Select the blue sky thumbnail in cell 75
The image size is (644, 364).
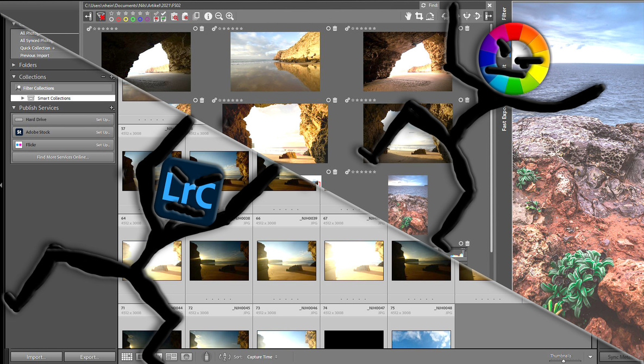pyautogui.click(x=421, y=340)
